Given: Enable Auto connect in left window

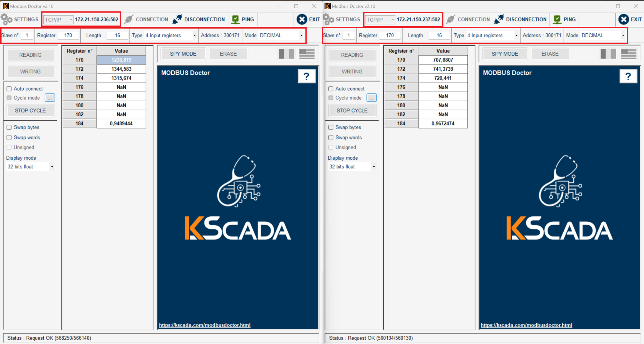Looking at the screenshot, I should click(x=9, y=89).
